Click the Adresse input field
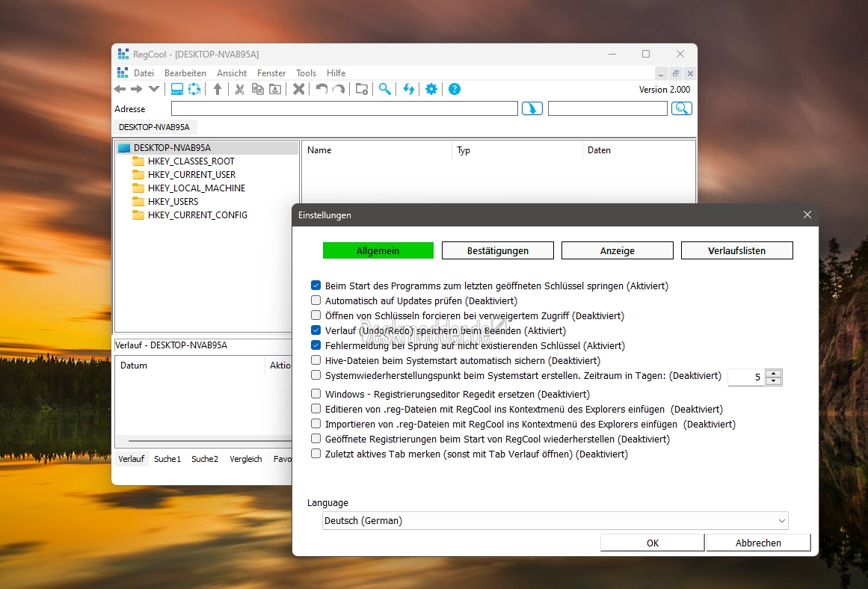Image resolution: width=868 pixels, height=589 pixels. [x=345, y=108]
